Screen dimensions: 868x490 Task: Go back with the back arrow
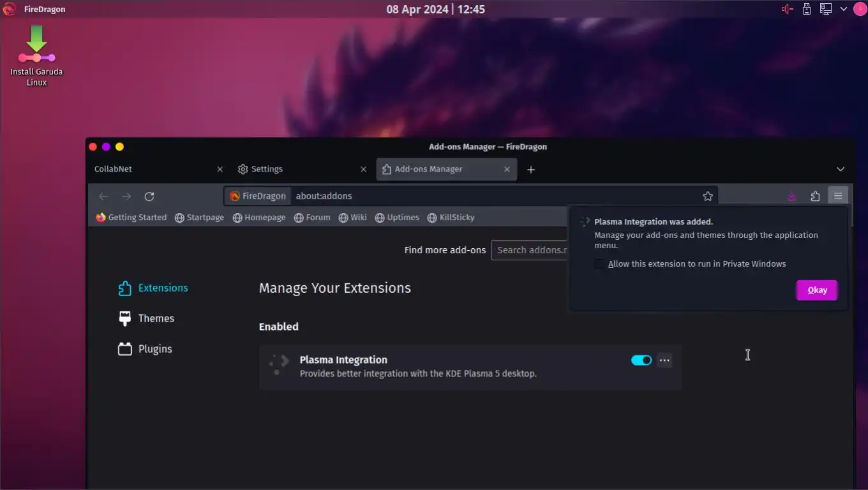[x=103, y=196]
